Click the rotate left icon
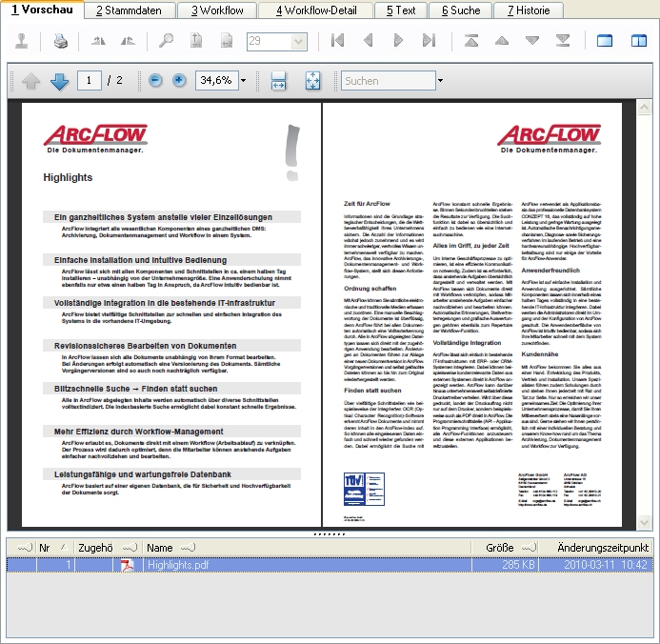This screenshot has height=644, width=660. point(98,41)
